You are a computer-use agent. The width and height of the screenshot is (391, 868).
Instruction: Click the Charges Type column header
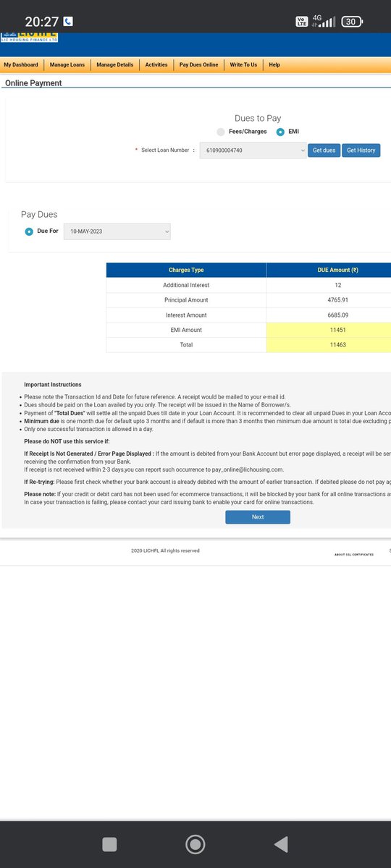coord(186,270)
